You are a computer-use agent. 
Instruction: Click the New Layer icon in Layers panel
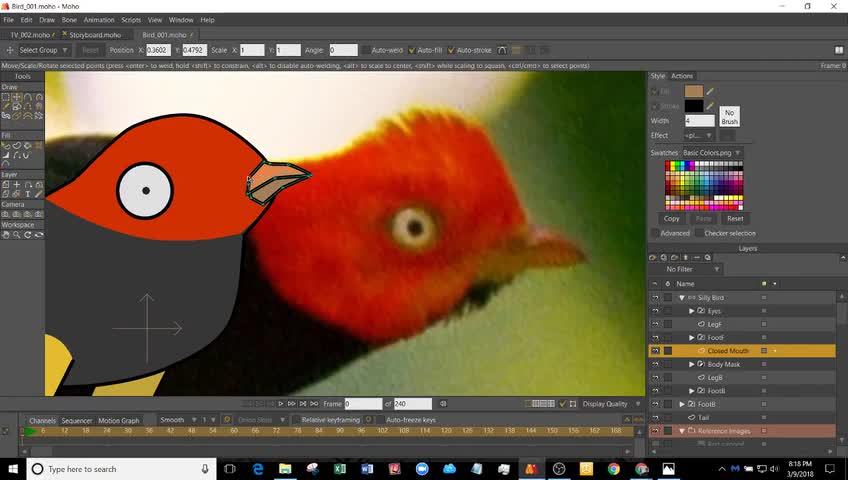coord(653,258)
